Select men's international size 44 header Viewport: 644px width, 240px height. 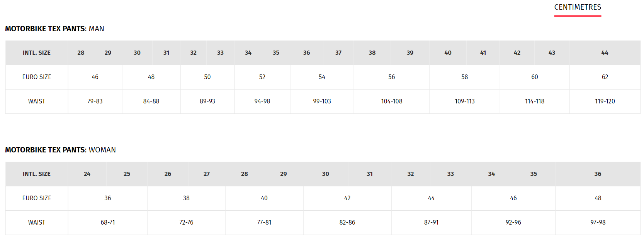point(605,53)
